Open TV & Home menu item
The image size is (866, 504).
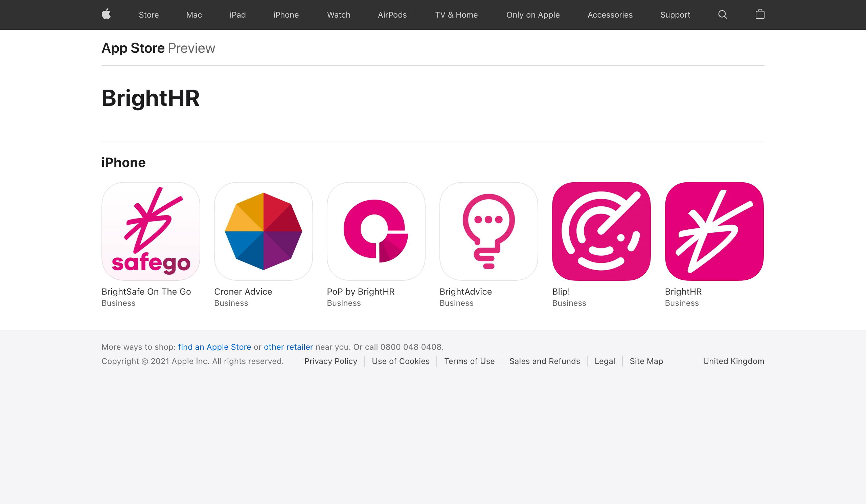point(456,15)
